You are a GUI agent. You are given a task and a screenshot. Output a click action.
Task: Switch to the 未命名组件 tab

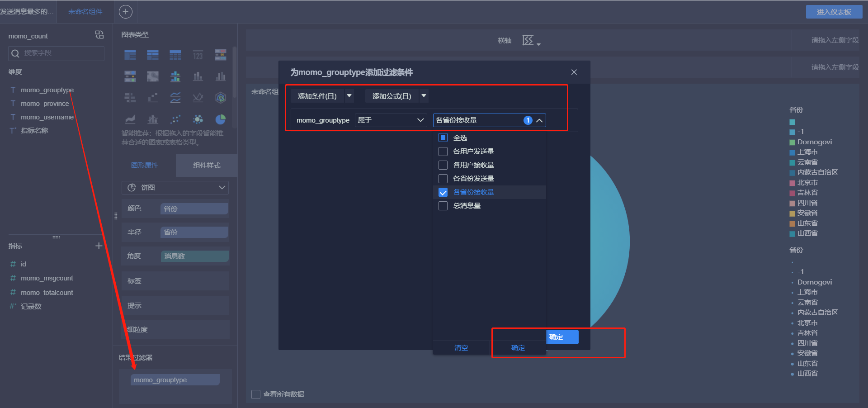[85, 12]
